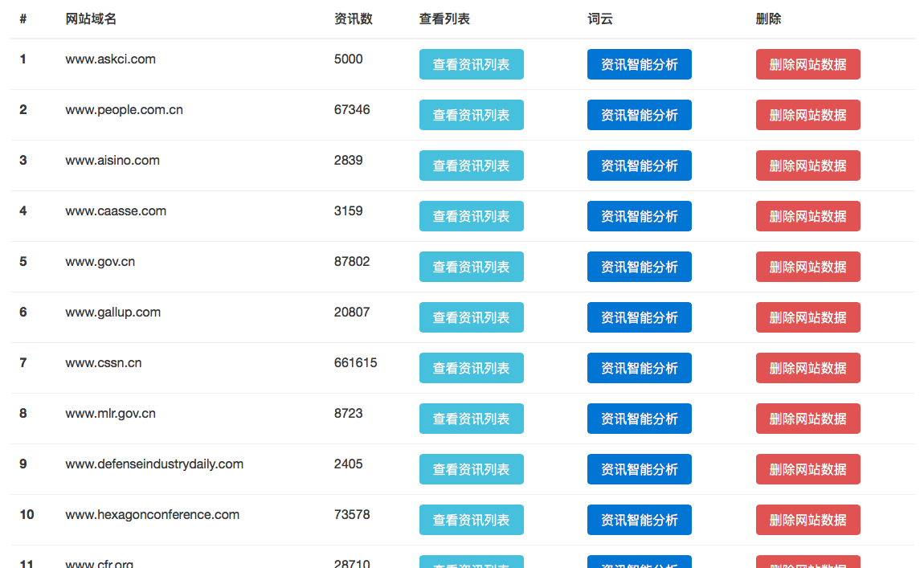Open 查看资讯列表 in www.gov.cn row
924x568 pixels.
pyautogui.click(x=472, y=267)
